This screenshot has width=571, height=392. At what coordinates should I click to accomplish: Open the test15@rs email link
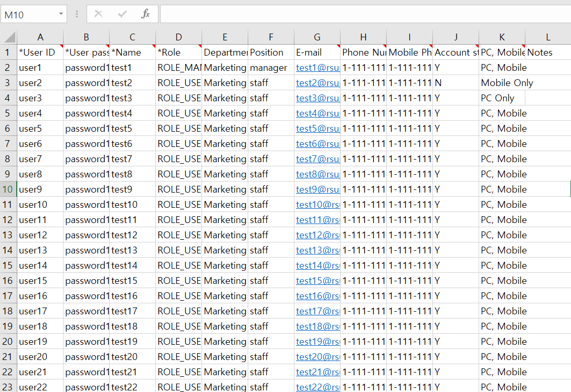[x=318, y=281]
